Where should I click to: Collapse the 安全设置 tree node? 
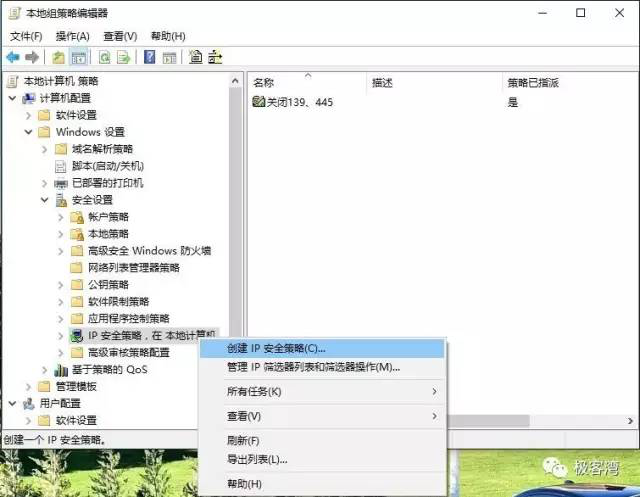[x=44, y=200]
